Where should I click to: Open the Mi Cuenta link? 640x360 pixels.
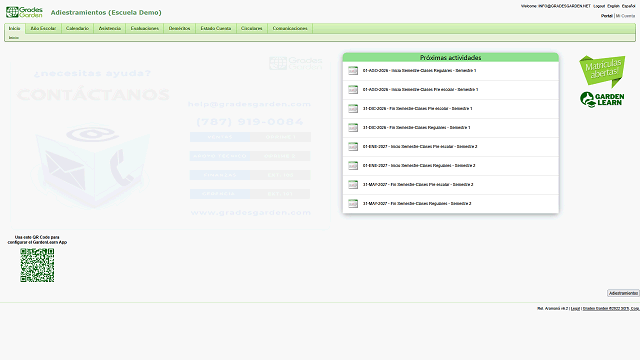coord(625,16)
